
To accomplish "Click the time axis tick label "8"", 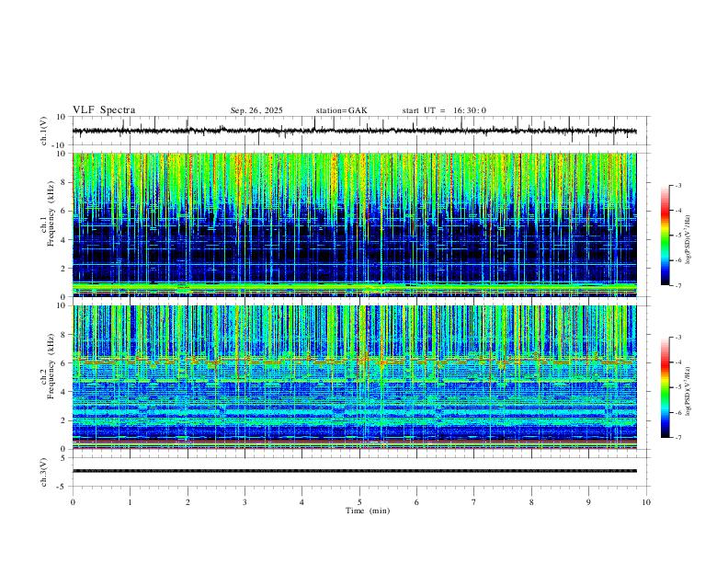I will (x=531, y=502).
